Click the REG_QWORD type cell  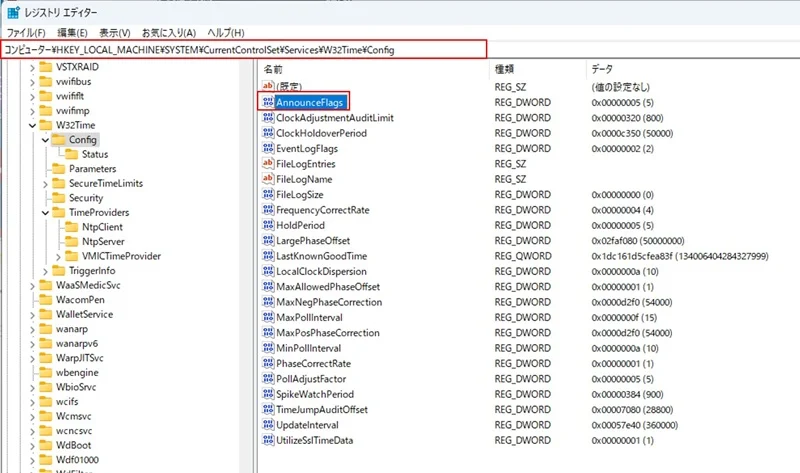(523, 256)
